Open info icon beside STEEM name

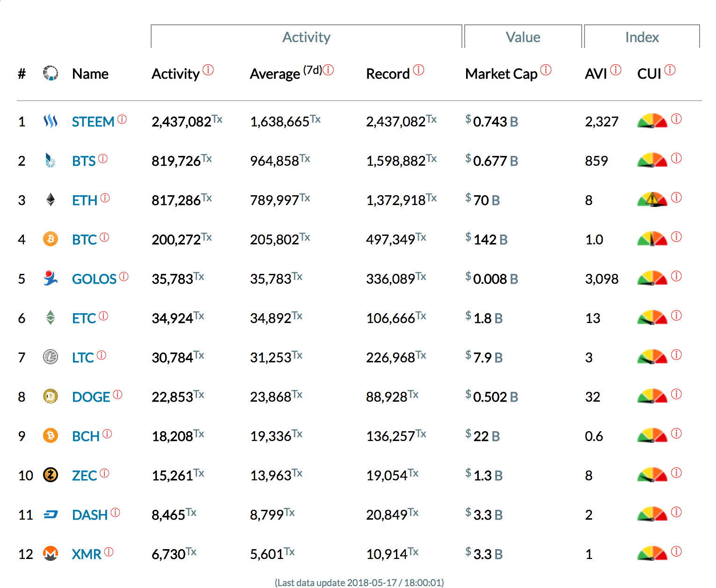point(122,119)
